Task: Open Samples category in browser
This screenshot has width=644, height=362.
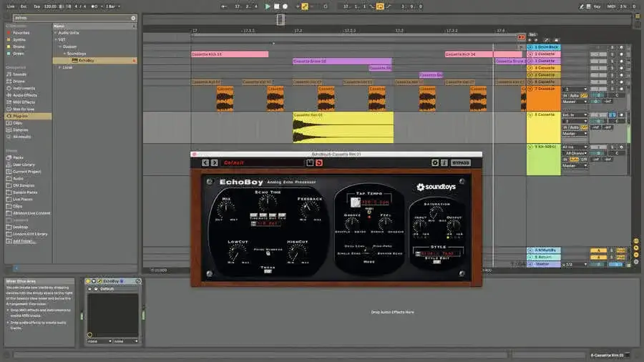Action: pyautogui.click(x=21, y=129)
